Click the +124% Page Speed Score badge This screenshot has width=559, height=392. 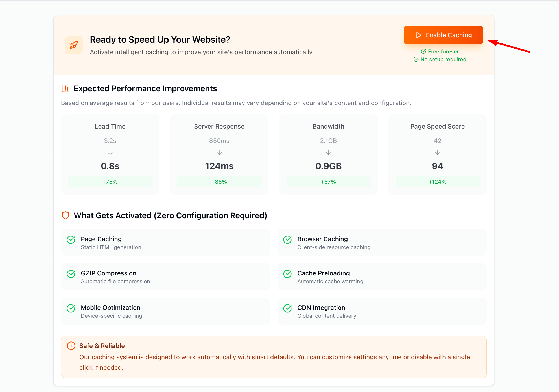pos(438,182)
